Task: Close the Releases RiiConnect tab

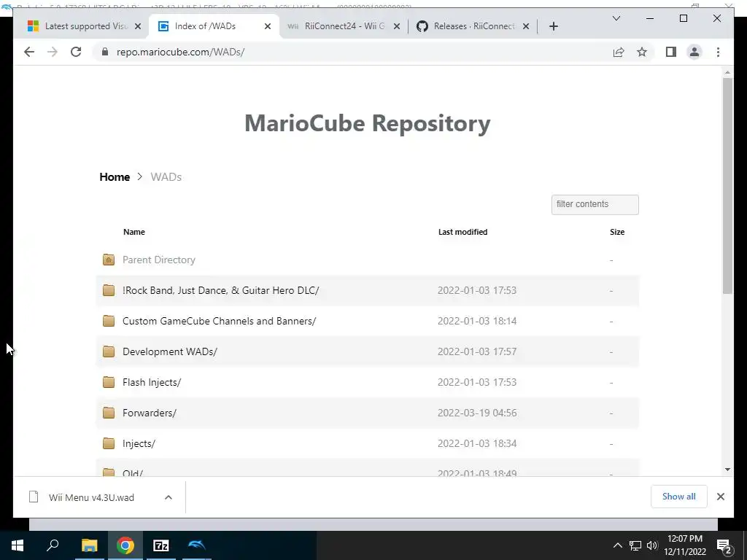Action: coord(525,26)
